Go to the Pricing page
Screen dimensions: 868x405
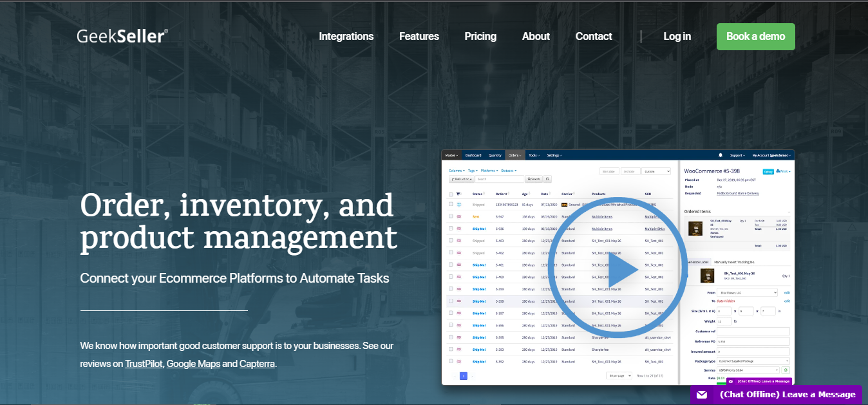(480, 37)
